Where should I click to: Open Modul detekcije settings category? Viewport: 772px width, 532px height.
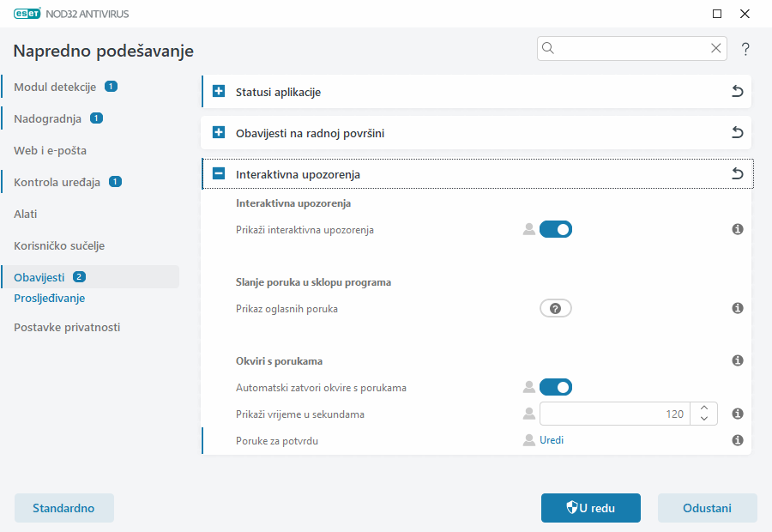pyautogui.click(x=55, y=87)
